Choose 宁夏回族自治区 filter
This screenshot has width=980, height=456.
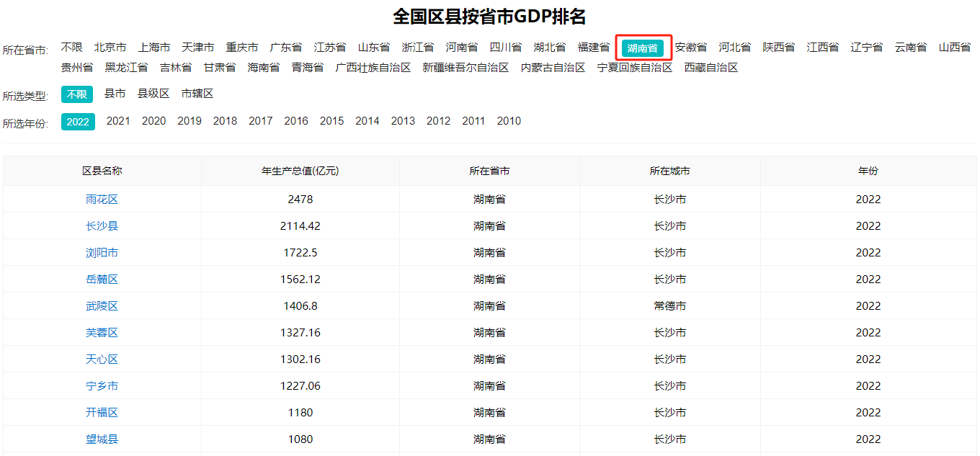click(x=635, y=67)
